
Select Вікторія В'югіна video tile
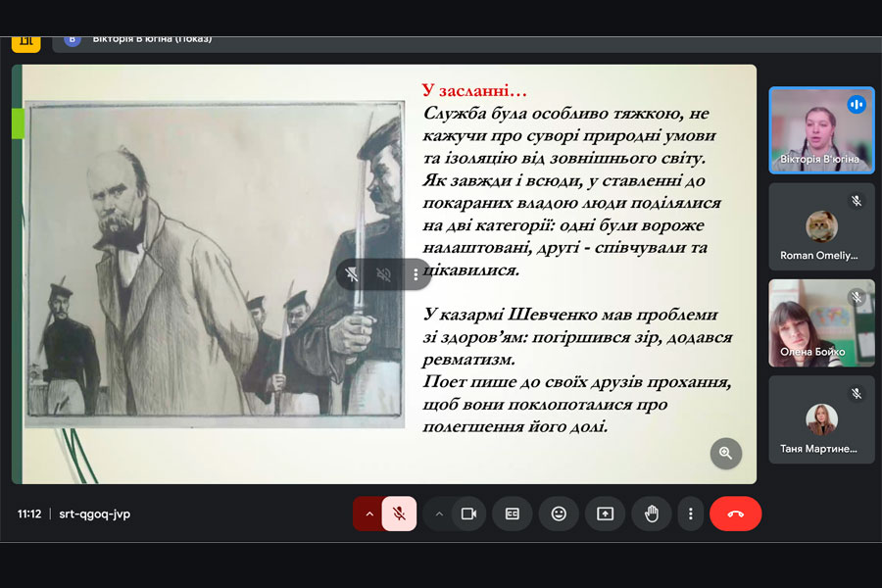point(820,130)
